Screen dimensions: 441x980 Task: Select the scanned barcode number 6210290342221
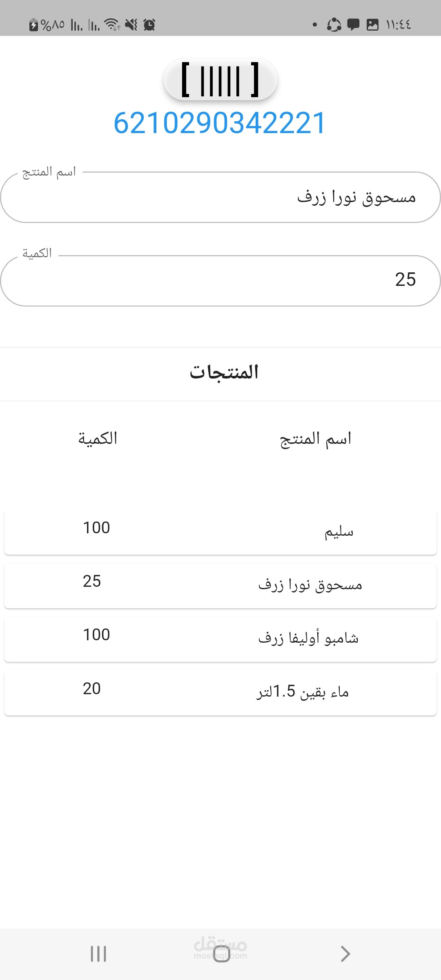point(220,123)
